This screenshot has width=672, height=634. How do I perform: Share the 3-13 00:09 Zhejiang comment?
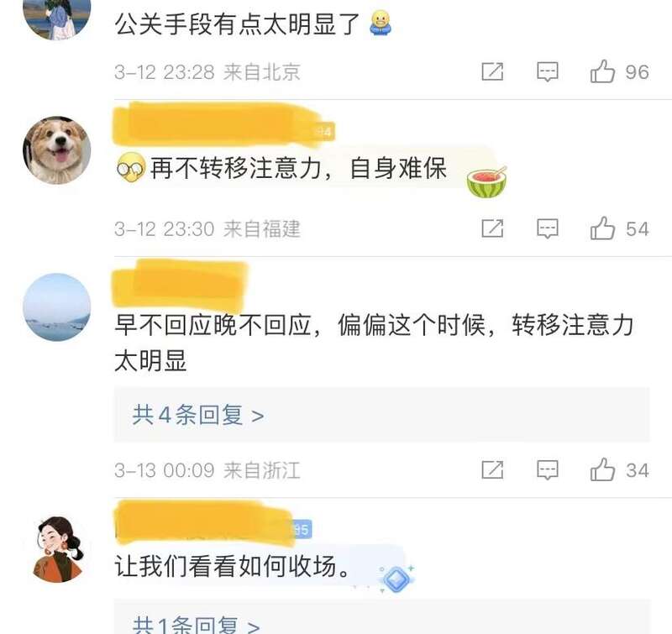pos(492,470)
